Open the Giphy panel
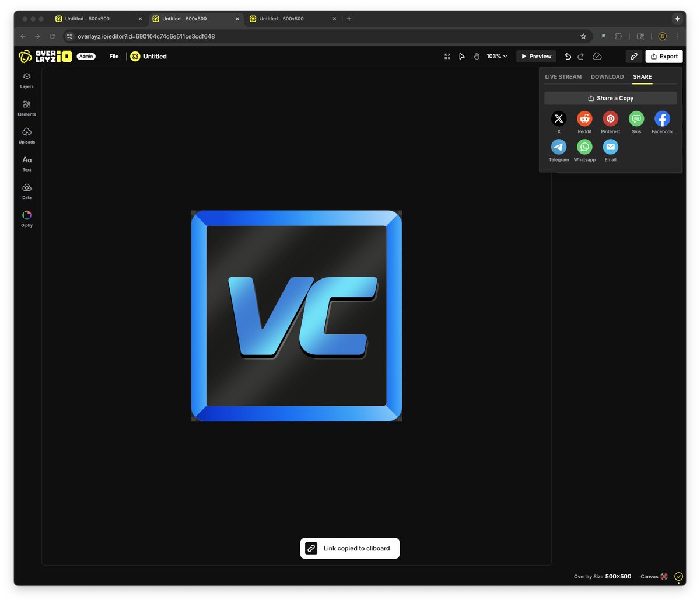 [x=27, y=219]
